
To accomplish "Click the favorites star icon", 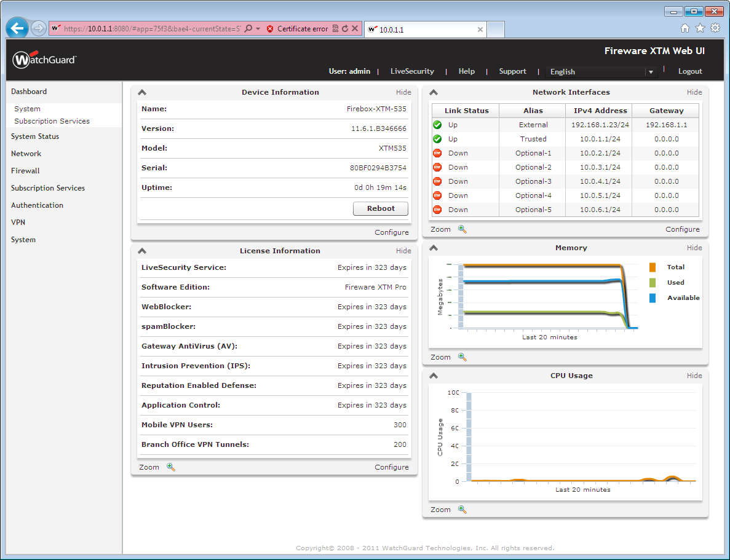I will pyautogui.click(x=699, y=28).
